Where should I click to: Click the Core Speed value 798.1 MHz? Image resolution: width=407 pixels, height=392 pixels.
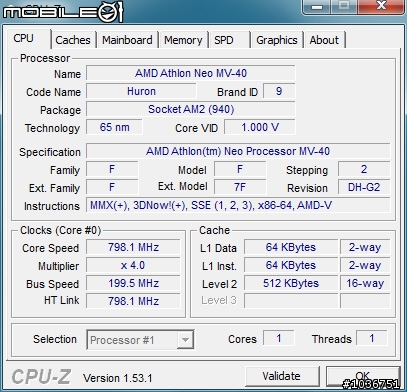pos(133,247)
